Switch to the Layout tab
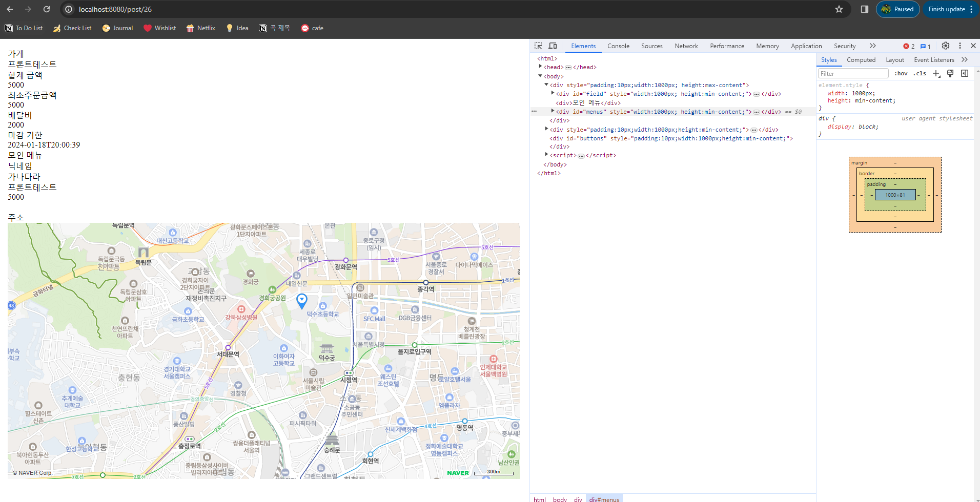 point(895,60)
